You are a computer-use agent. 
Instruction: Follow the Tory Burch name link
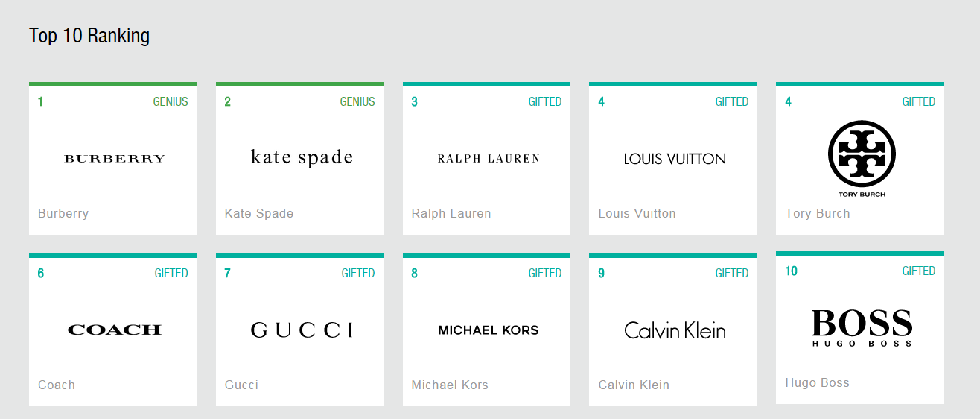pyautogui.click(x=818, y=213)
